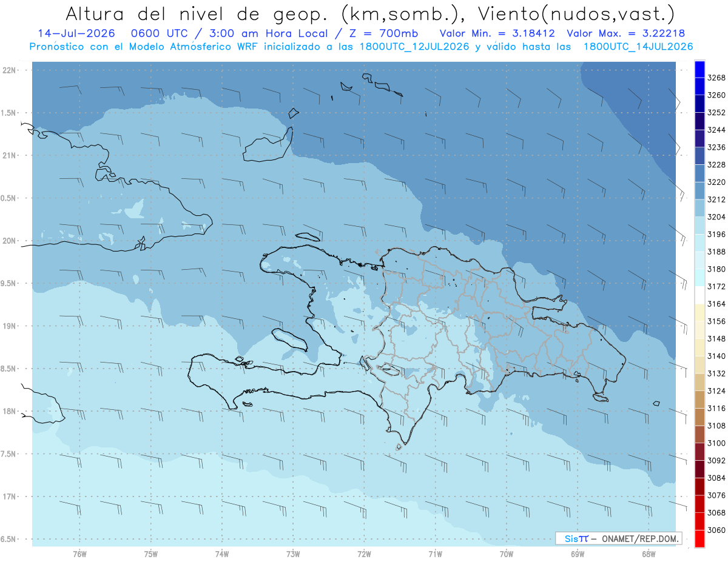Click the red swatch below the 3060 label

pyautogui.click(x=699, y=538)
